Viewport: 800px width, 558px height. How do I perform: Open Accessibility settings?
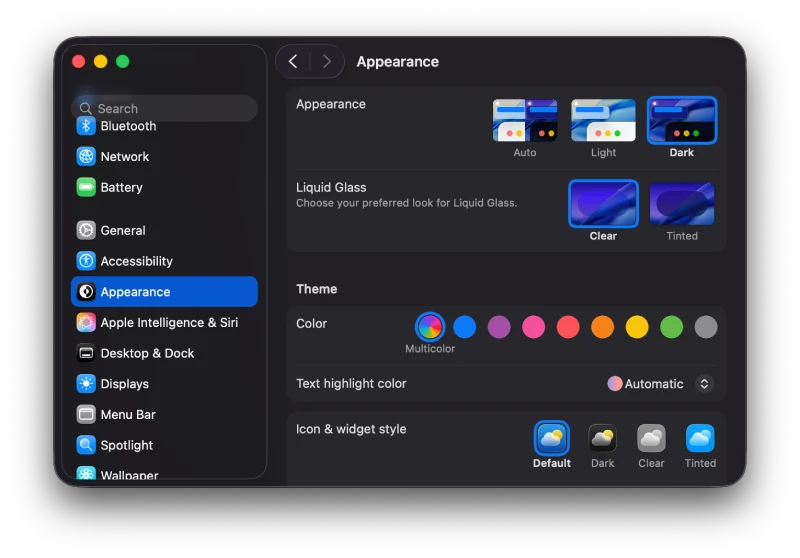click(x=136, y=262)
